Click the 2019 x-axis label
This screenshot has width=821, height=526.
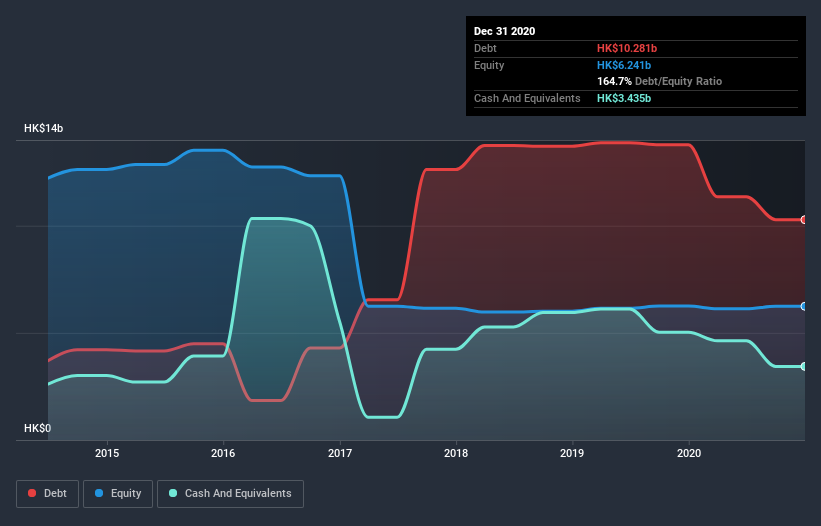(572, 453)
